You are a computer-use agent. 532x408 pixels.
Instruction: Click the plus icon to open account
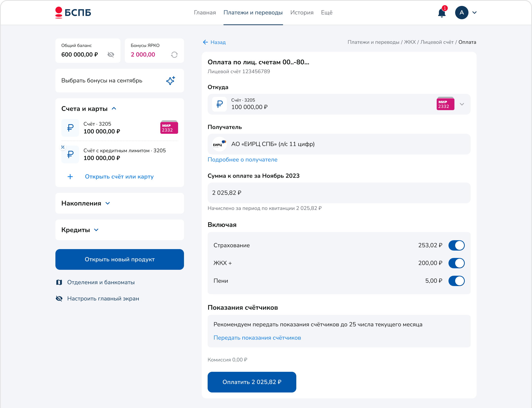70,177
